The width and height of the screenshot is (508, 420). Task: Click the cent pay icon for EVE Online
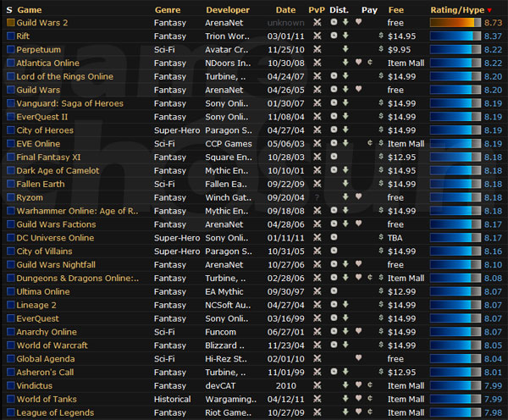(x=371, y=144)
